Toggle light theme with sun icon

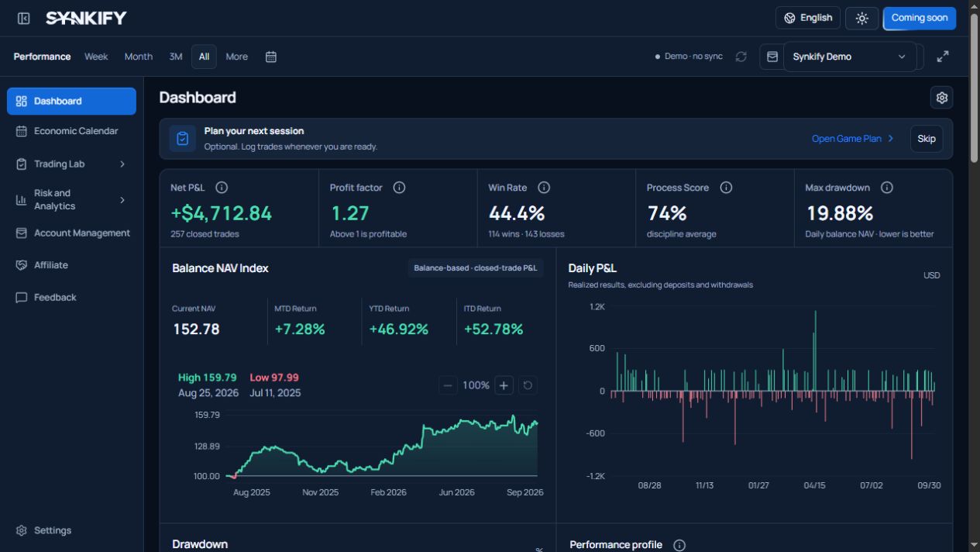tap(861, 18)
